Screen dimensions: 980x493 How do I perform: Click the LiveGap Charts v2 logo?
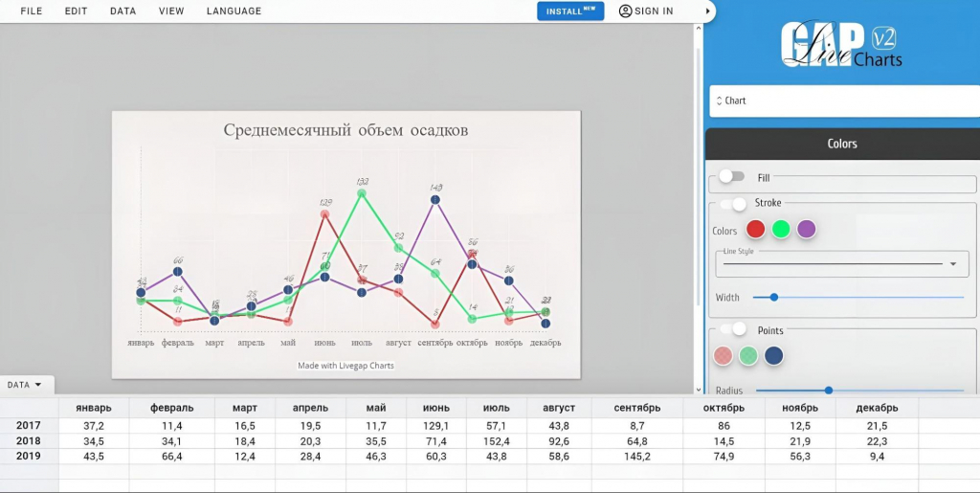pos(841,45)
